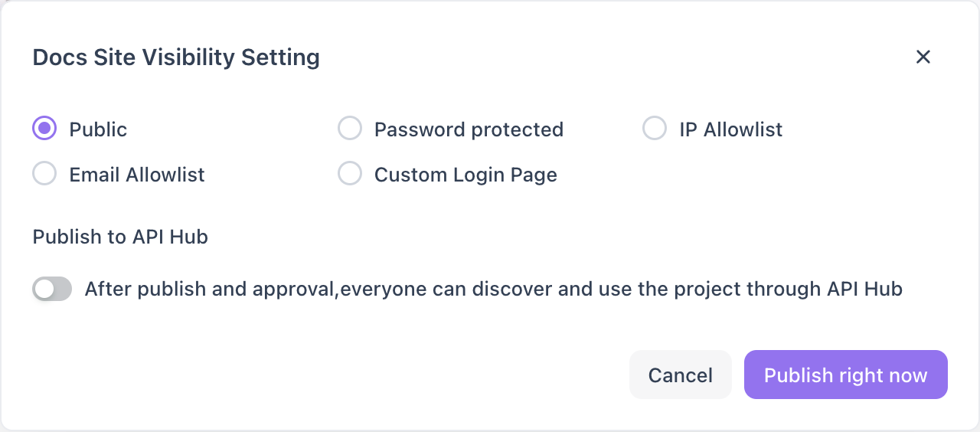980x432 pixels.
Task: Click the "IP Allowlist" label text
Action: coord(730,129)
